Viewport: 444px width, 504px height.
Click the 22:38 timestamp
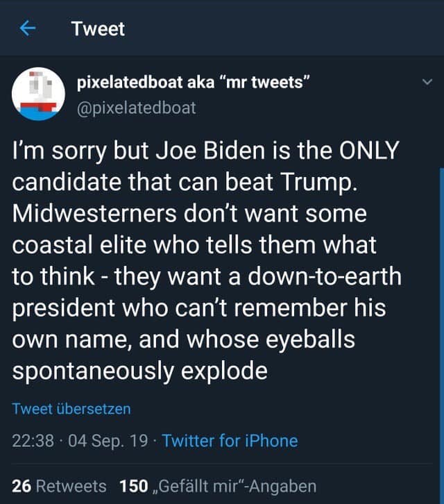[x=31, y=441]
